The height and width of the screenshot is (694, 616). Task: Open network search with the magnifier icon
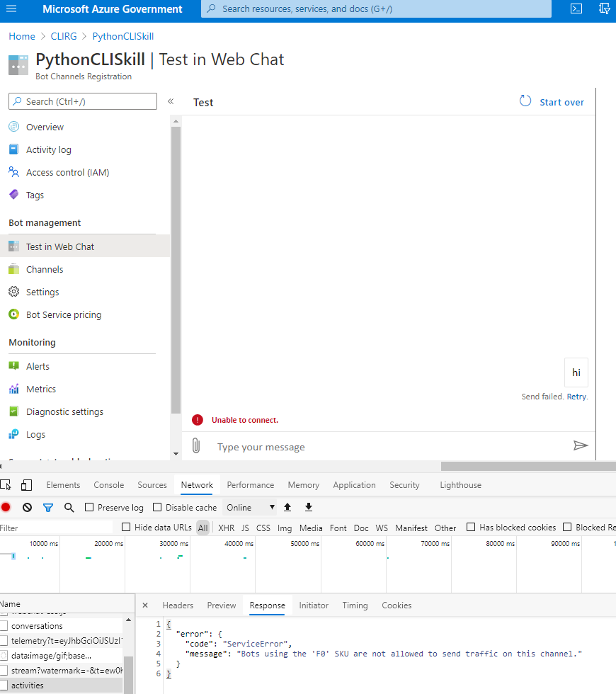point(69,507)
